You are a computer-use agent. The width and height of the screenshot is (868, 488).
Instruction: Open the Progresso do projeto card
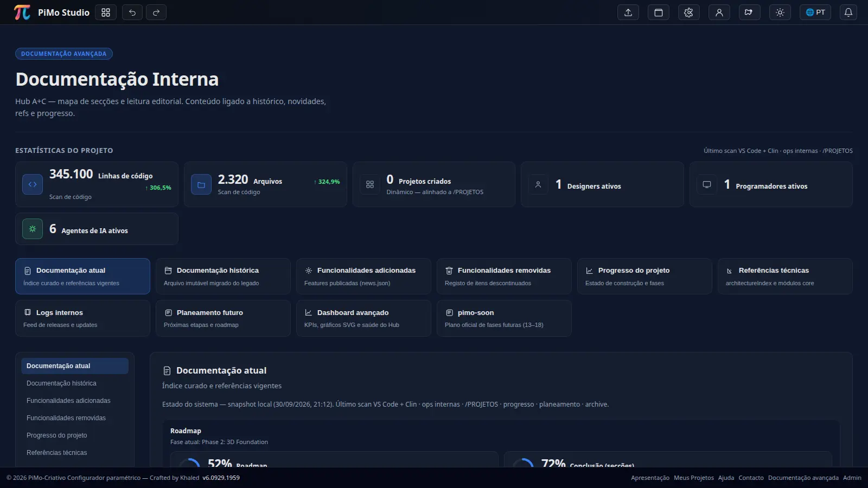tap(644, 276)
